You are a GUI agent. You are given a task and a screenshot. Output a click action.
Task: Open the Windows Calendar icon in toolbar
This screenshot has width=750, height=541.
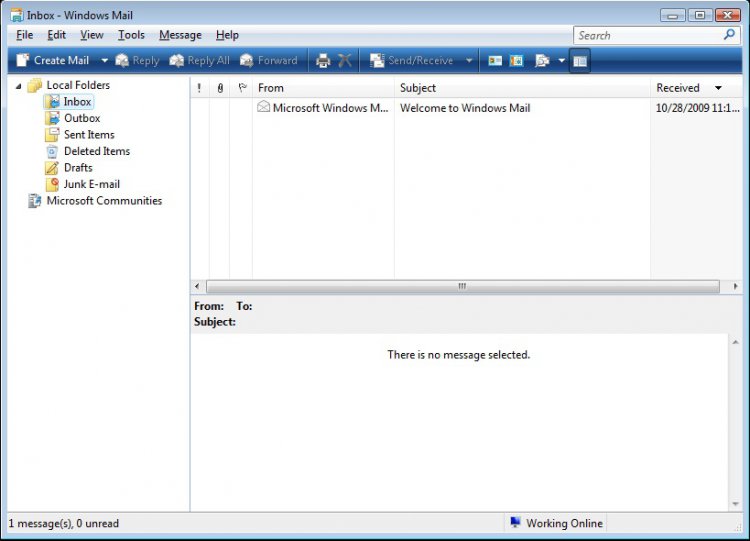(x=517, y=61)
